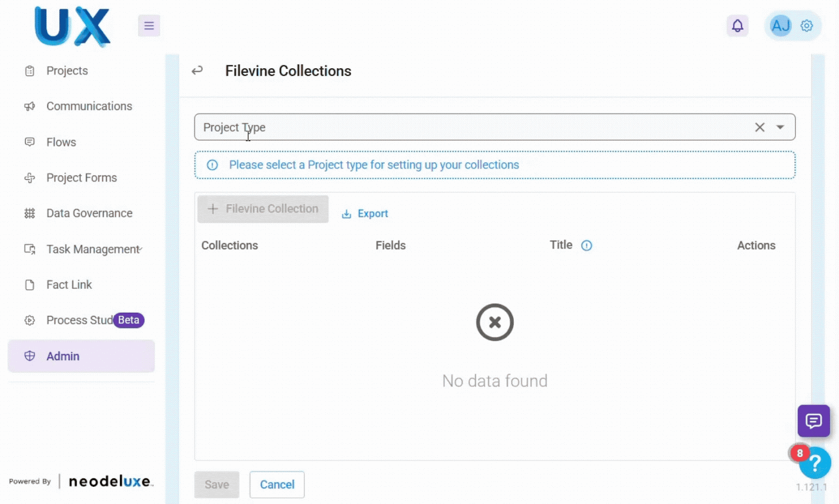This screenshot has height=504, width=839.
Task: Open Process Studio Beta item
Action: [81, 320]
